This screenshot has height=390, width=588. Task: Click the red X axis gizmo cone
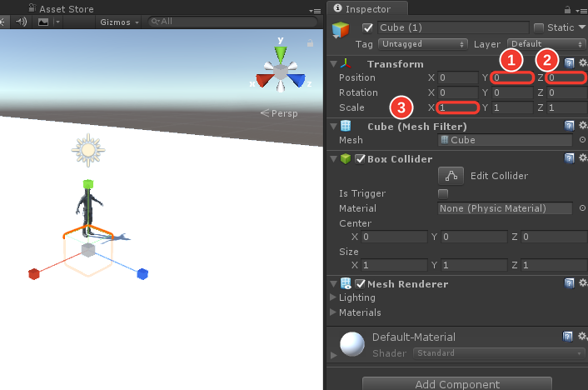click(x=264, y=80)
